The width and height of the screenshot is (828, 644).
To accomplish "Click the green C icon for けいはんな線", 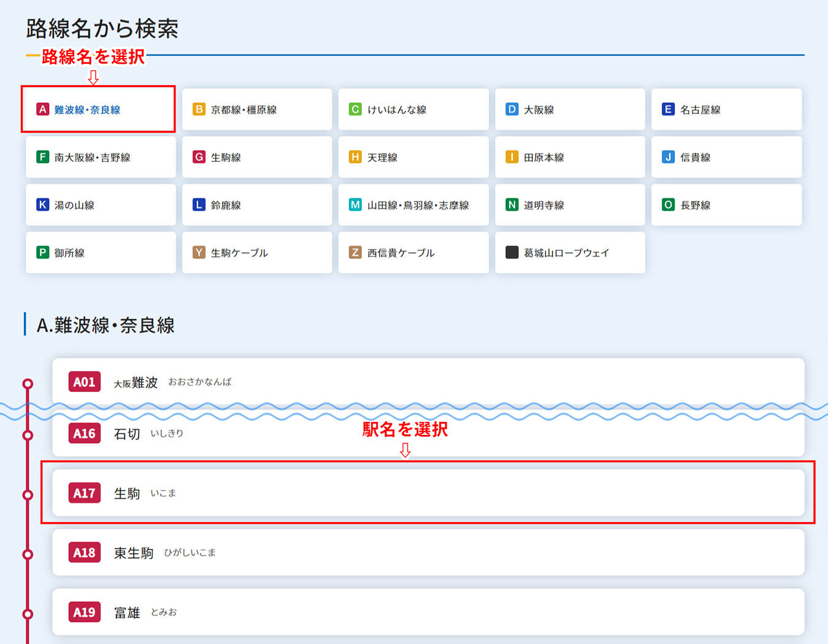I will [355, 109].
